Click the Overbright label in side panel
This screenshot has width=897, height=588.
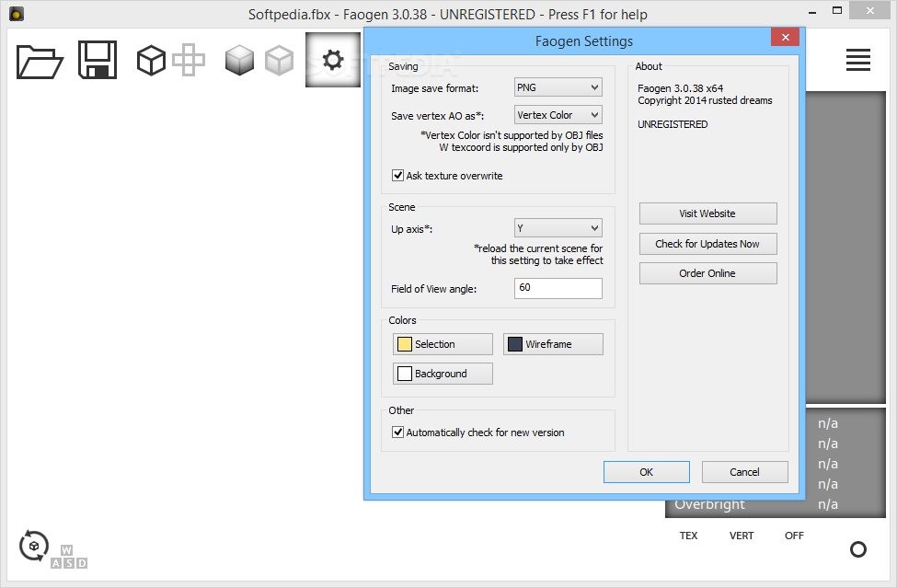tap(710, 504)
